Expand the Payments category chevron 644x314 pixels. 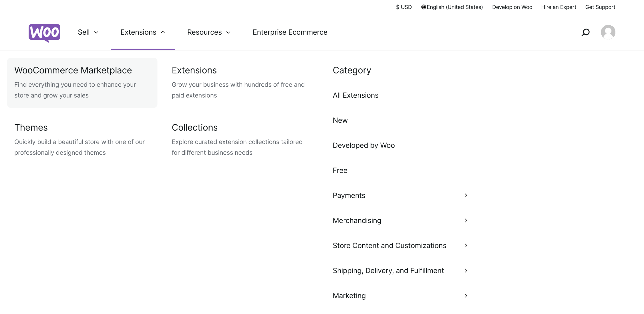point(466,195)
